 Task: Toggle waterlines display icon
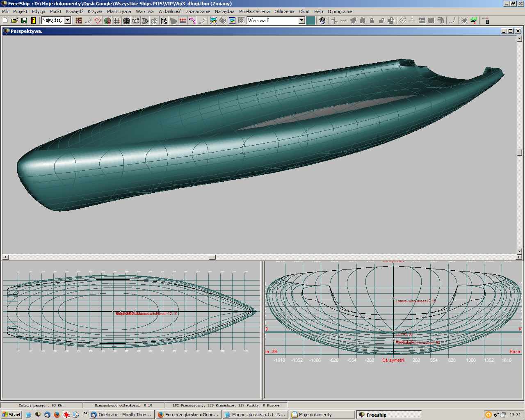coord(145,21)
